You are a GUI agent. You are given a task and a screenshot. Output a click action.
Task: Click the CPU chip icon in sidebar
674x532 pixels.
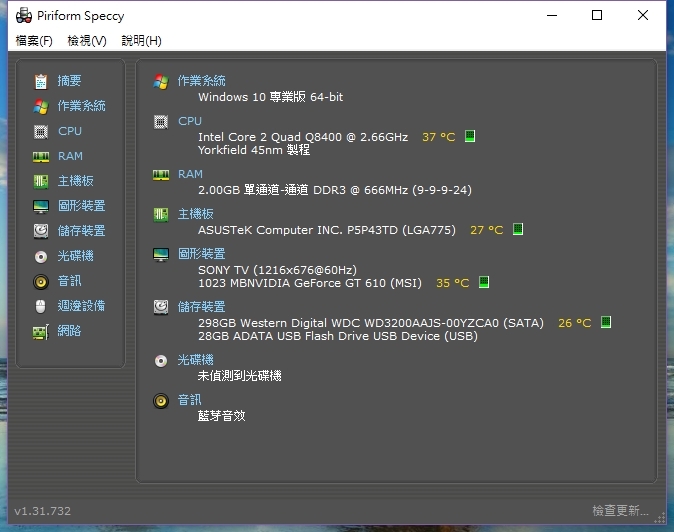coord(41,131)
